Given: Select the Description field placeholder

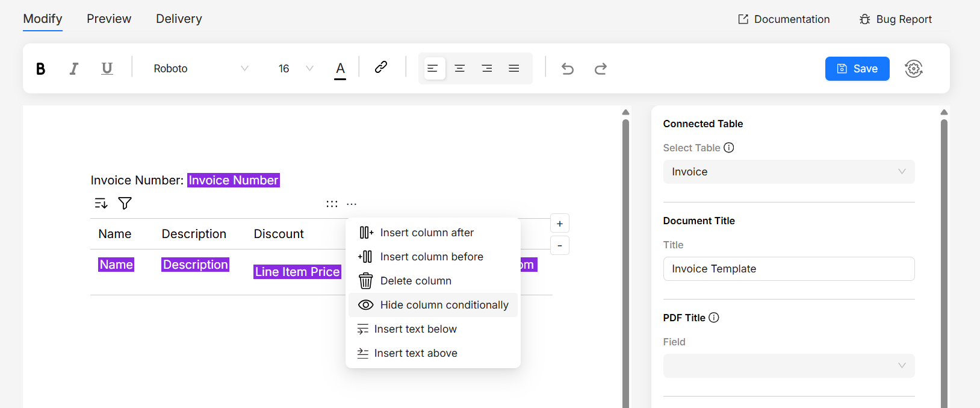Looking at the screenshot, I should pyautogui.click(x=195, y=265).
